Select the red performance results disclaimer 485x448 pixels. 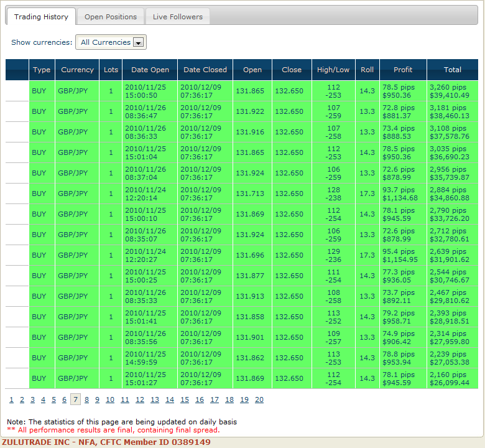tap(113, 430)
